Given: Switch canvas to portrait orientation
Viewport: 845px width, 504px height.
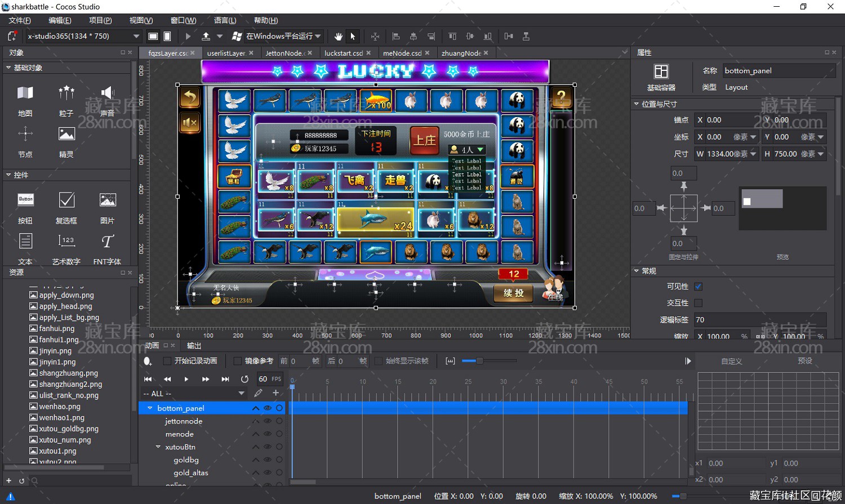Looking at the screenshot, I should tap(167, 36).
